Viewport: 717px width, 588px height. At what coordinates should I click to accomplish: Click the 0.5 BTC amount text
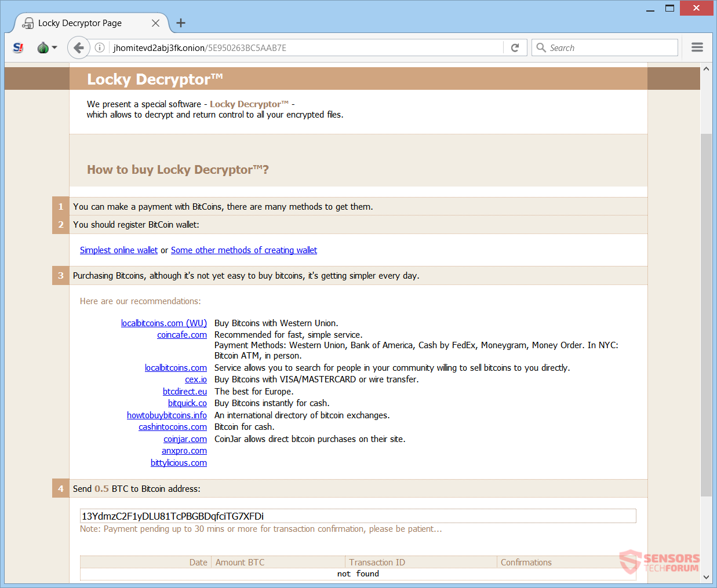pos(101,489)
